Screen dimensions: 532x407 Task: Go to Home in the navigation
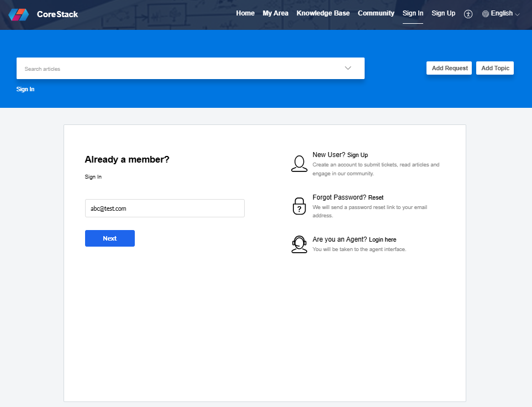[245, 13]
